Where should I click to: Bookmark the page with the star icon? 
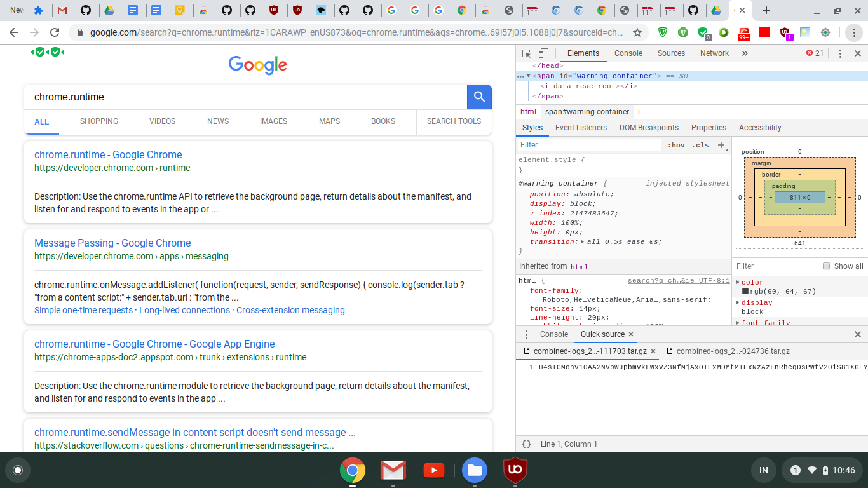637,32
